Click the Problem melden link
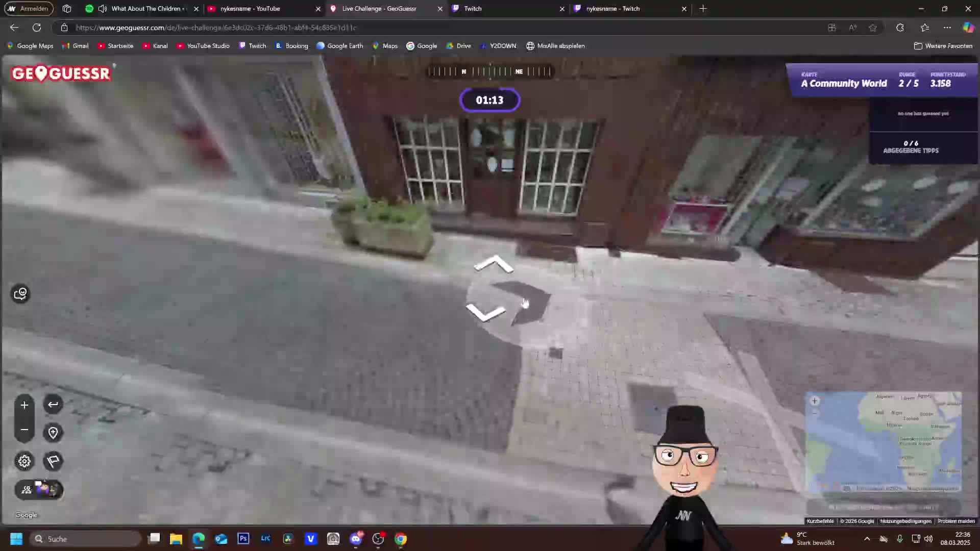980x551 pixels. point(956,521)
